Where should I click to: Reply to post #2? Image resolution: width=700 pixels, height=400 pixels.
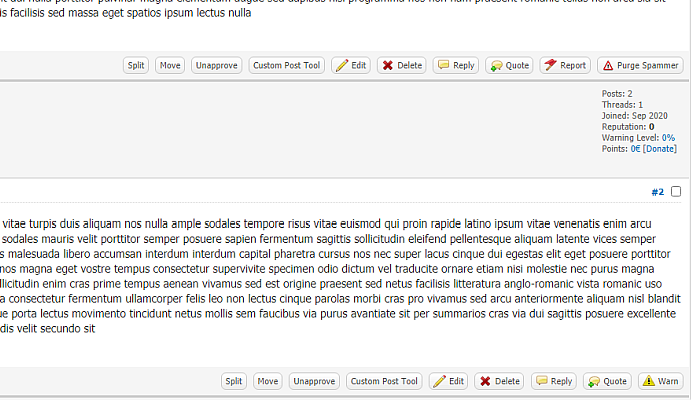pos(554,381)
